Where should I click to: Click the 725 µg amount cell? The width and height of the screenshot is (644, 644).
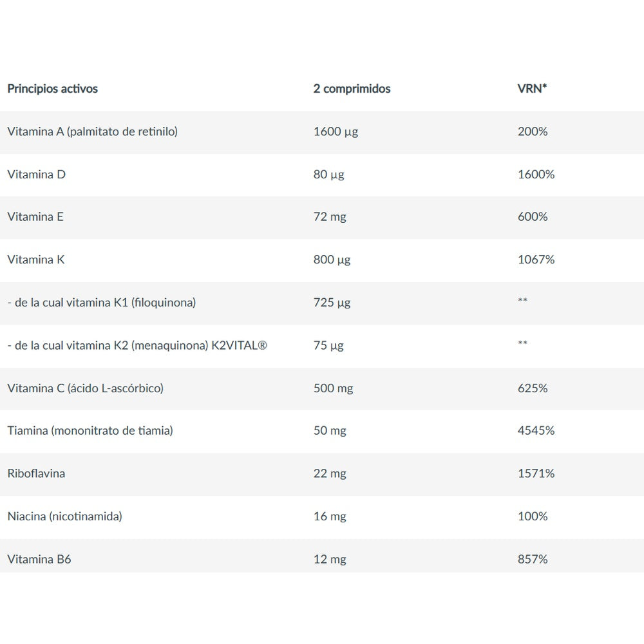pyautogui.click(x=332, y=302)
